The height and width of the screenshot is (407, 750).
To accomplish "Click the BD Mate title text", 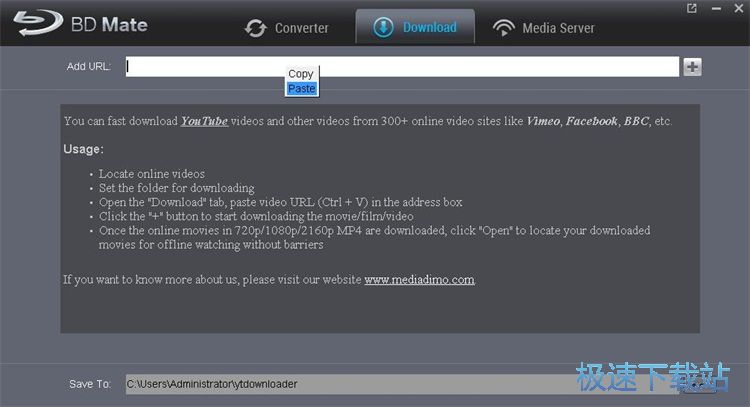I will (x=109, y=24).
